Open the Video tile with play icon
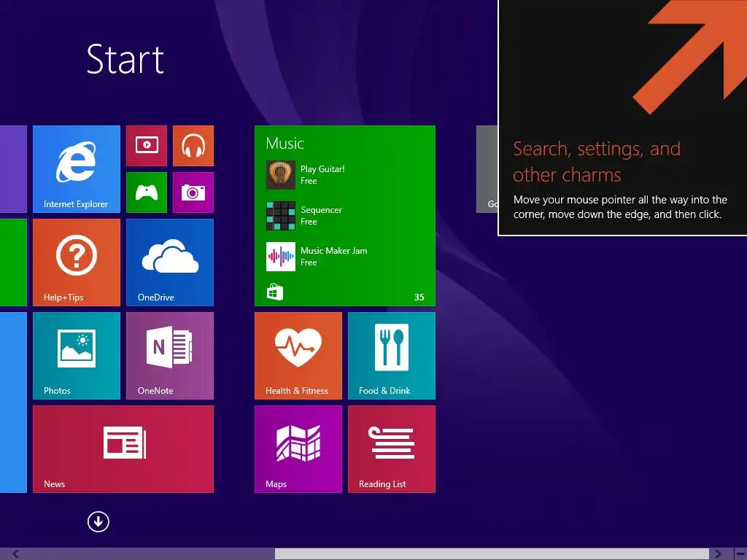Viewport: 747px width, 560px height. [146, 146]
